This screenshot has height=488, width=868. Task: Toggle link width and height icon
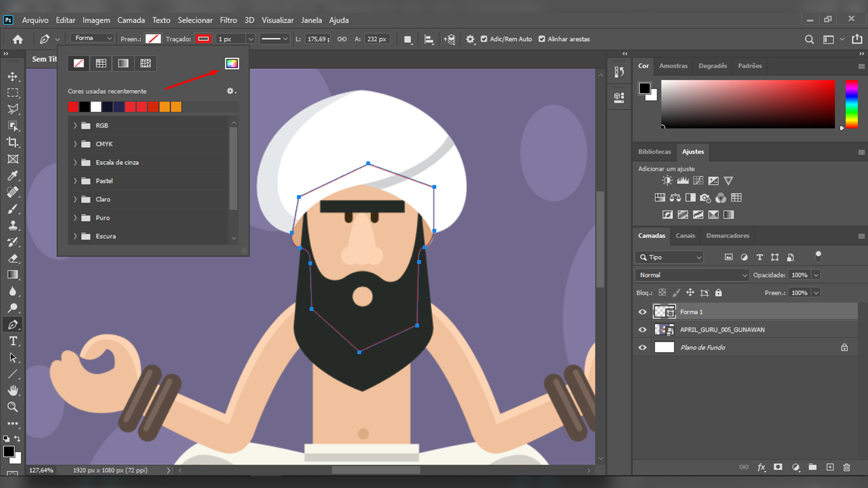(342, 39)
